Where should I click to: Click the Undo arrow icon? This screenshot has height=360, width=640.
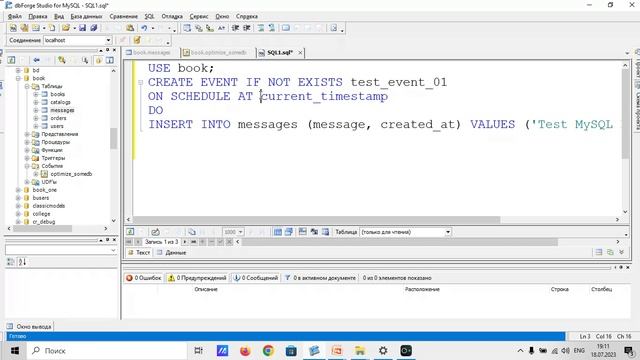tap(144, 28)
